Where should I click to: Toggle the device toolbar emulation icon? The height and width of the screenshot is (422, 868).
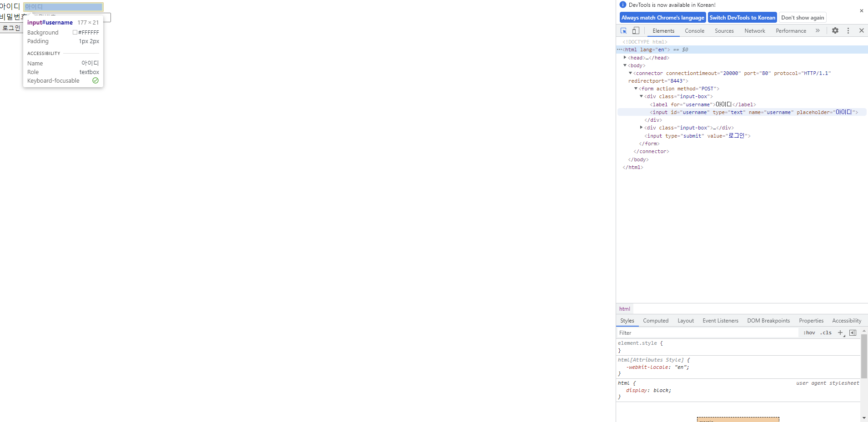[635, 30]
